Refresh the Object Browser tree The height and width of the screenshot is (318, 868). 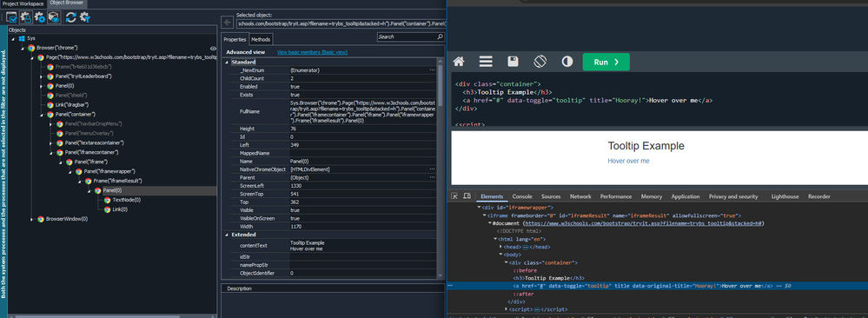70,17
